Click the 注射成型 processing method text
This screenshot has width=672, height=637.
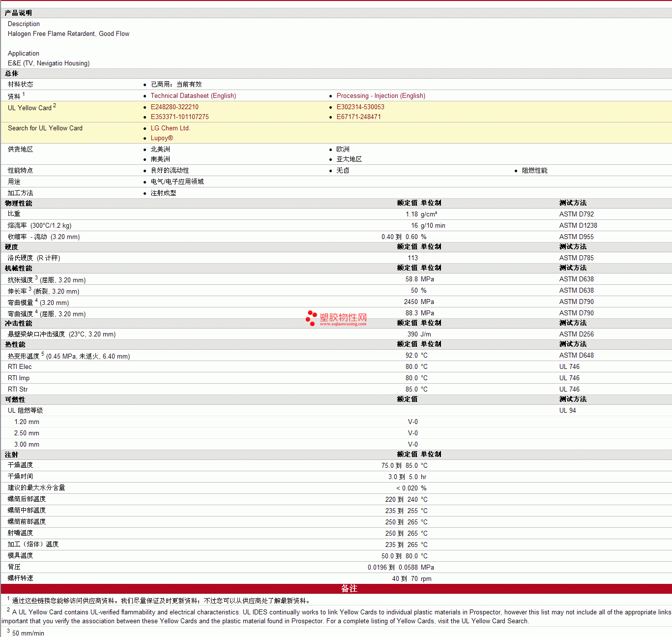[x=163, y=193]
